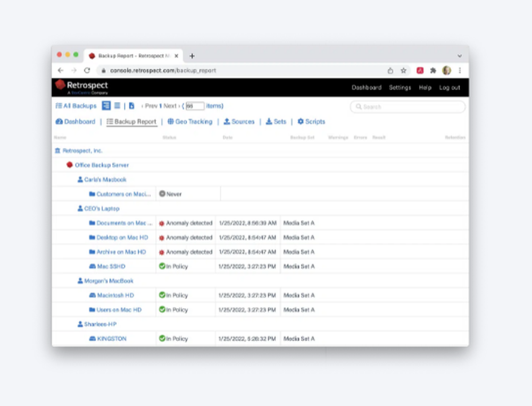The height and width of the screenshot is (406, 532).
Task: Open the Macintosh HD volume link
Action: pyautogui.click(x=115, y=295)
